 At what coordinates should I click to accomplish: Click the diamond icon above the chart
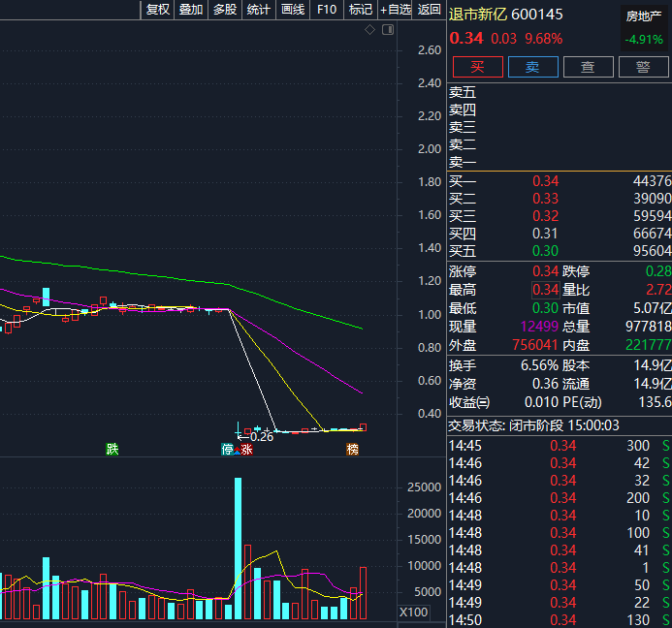(x=369, y=30)
